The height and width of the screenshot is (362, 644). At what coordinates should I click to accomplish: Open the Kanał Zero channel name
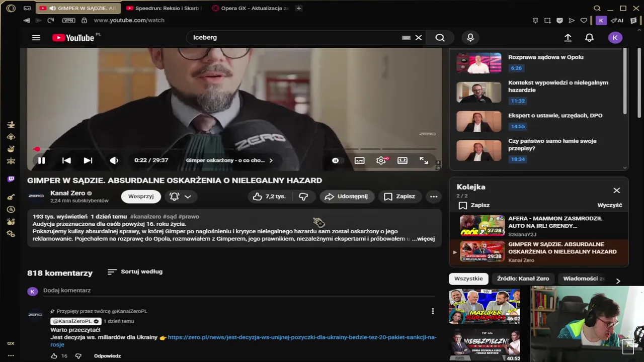[x=67, y=193]
